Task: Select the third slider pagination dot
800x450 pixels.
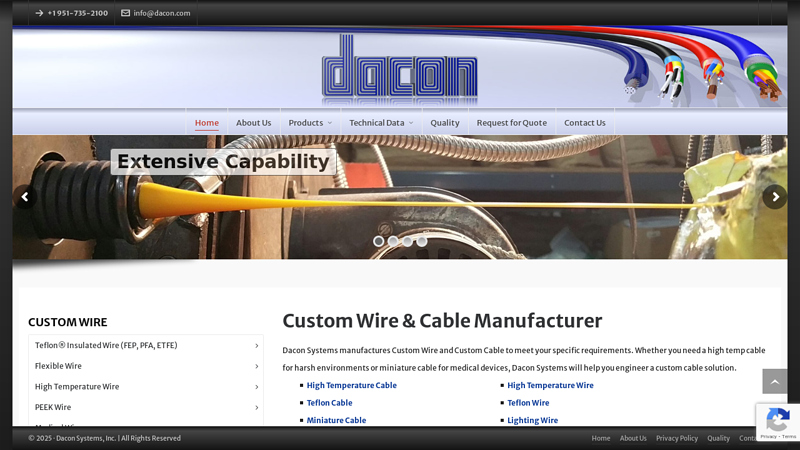Action: 407,241
